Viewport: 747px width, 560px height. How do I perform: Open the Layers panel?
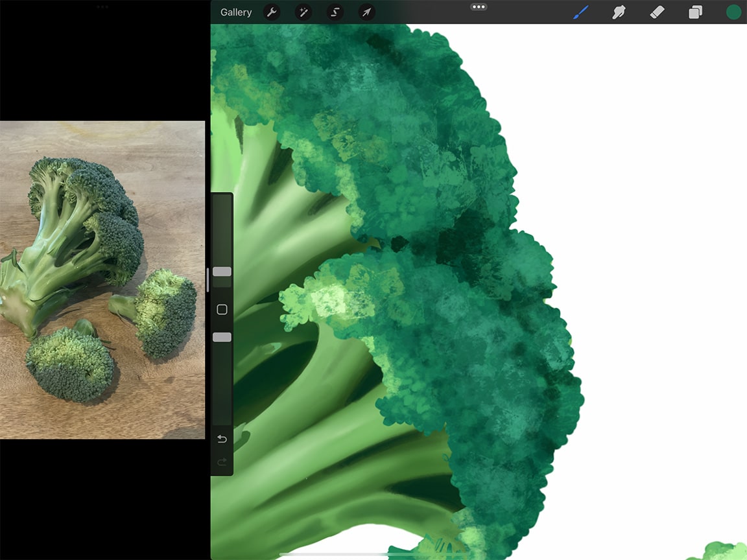pyautogui.click(x=695, y=12)
